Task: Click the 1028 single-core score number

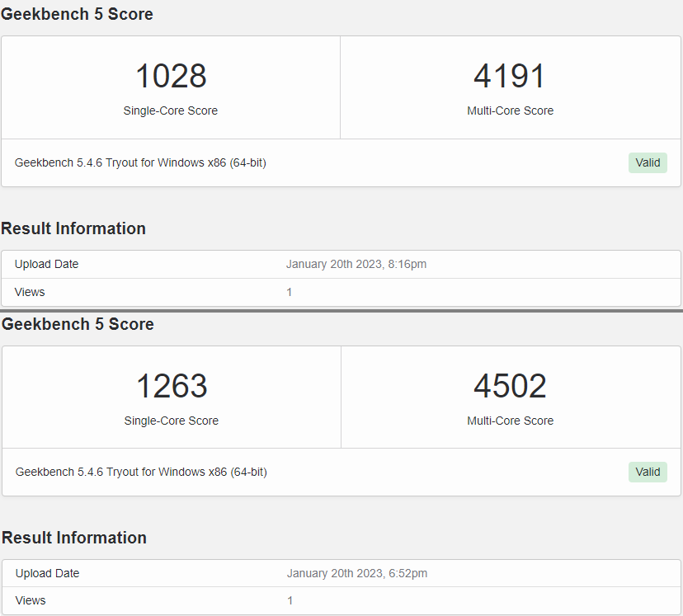Action: coord(171,77)
